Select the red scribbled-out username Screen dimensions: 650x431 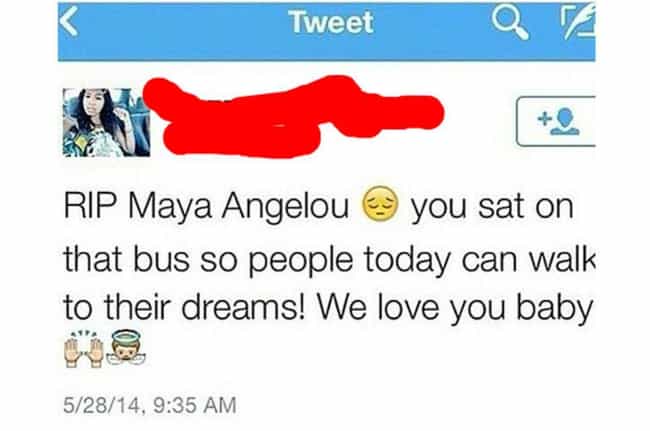pyautogui.click(x=293, y=116)
